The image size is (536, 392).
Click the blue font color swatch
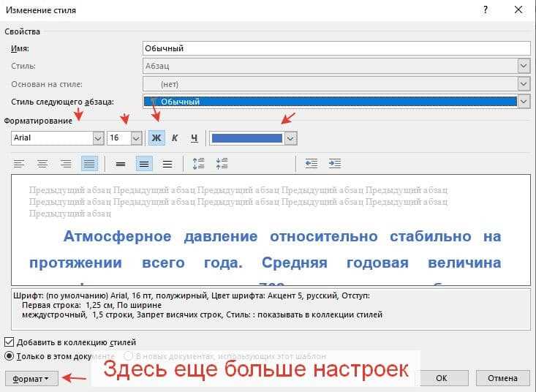point(247,138)
